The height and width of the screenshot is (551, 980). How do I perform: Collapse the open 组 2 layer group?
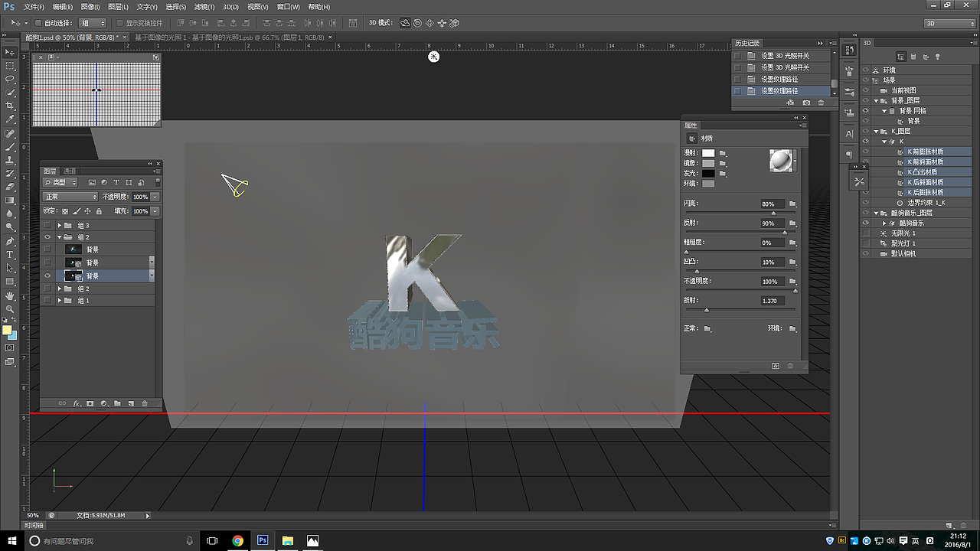[60, 237]
